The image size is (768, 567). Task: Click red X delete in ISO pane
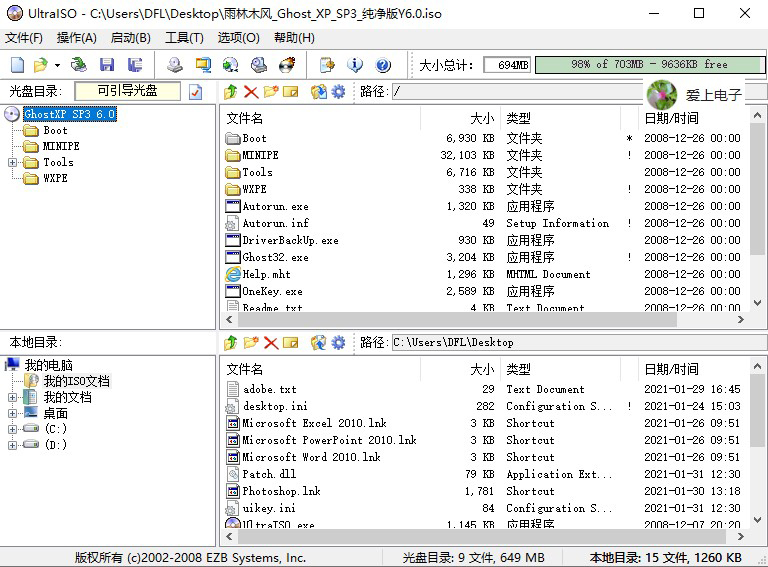coord(251,92)
